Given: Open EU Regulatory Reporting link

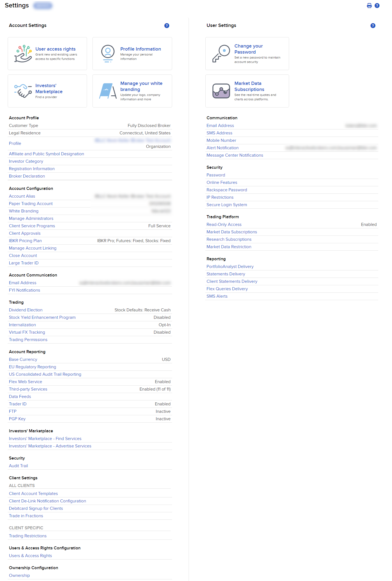Looking at the screenshot, I should click(32, 367).
